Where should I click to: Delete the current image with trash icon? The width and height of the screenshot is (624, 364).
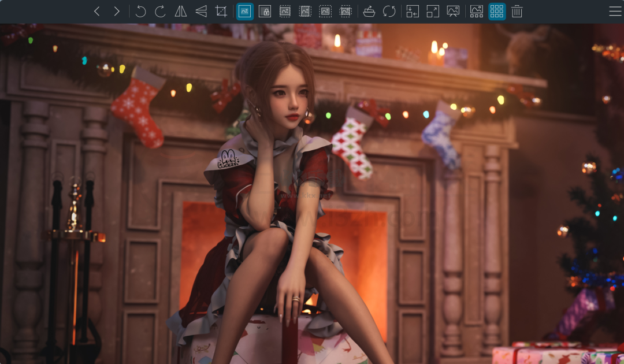[517, 11]
